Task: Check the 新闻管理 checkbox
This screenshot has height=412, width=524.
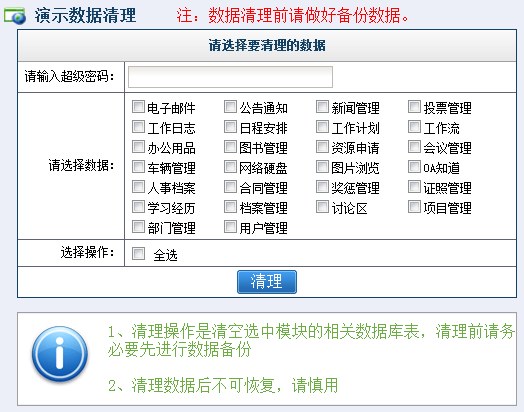Action: point(322,107)
